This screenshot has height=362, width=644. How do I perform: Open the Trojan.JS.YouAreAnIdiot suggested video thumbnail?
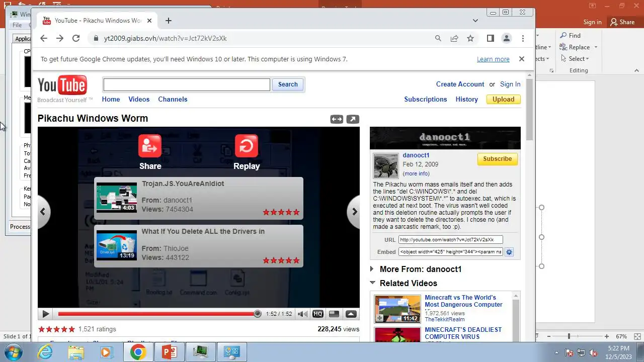116,197
